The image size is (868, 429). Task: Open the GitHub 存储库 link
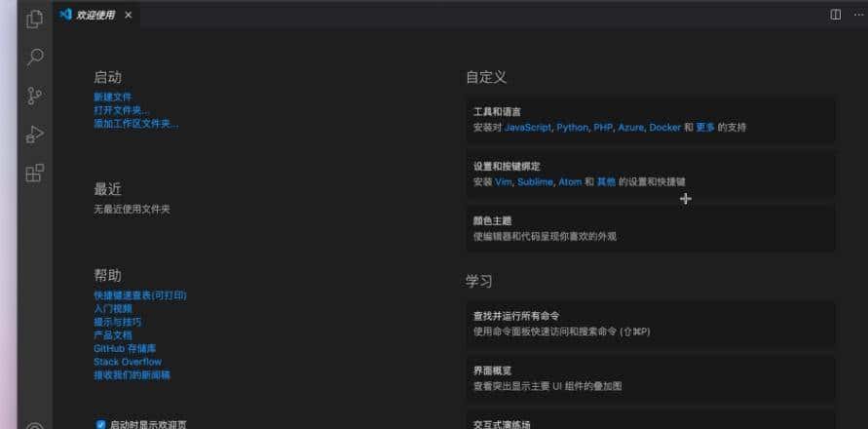pos(125,349)
